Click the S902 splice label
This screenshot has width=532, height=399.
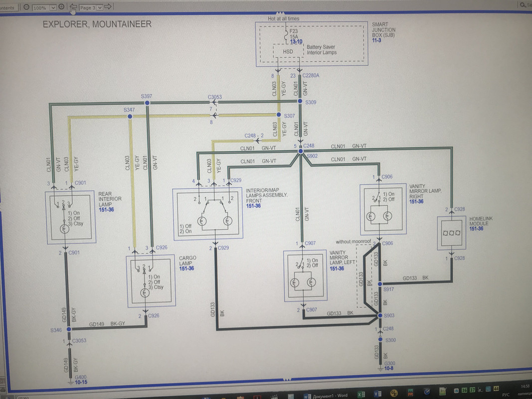click(312, 156)
